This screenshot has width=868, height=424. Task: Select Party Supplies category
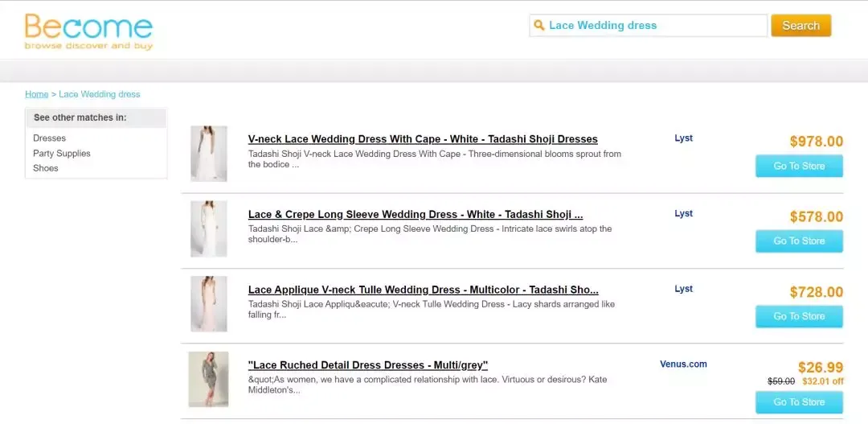point(61,153)
